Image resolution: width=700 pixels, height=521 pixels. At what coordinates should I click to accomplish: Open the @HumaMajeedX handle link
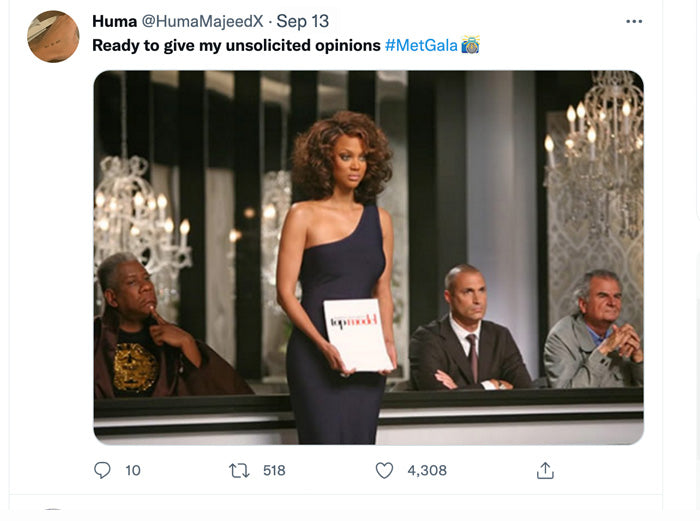point(205,21)
